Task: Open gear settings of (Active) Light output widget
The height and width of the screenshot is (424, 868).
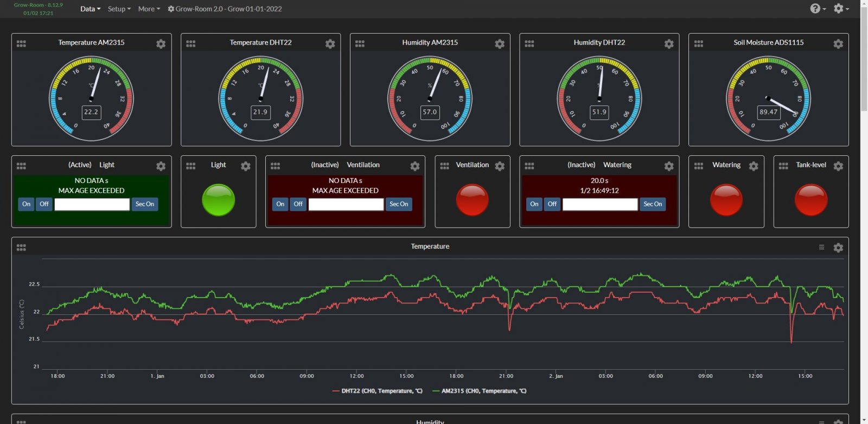Action: [161, 166]
